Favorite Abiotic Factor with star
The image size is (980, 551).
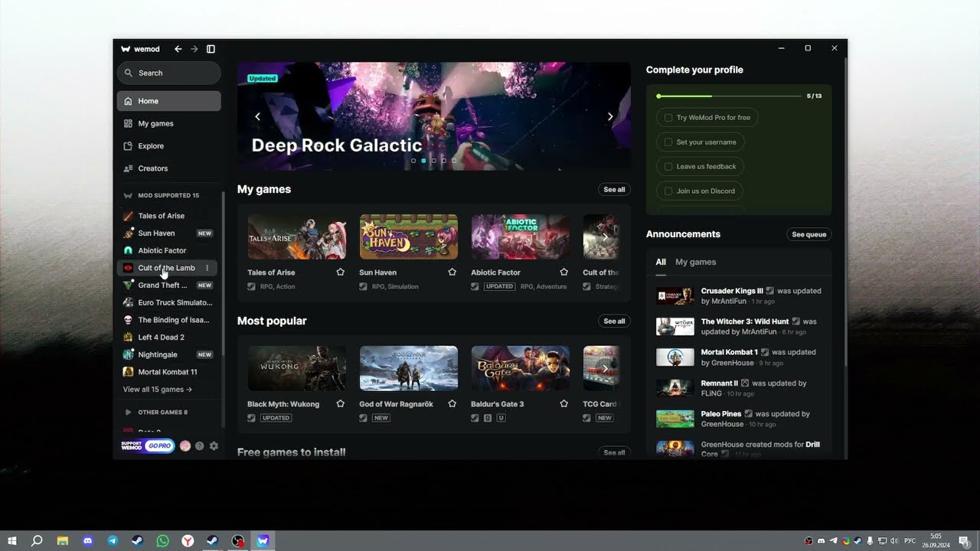click(x=564, y=272)
